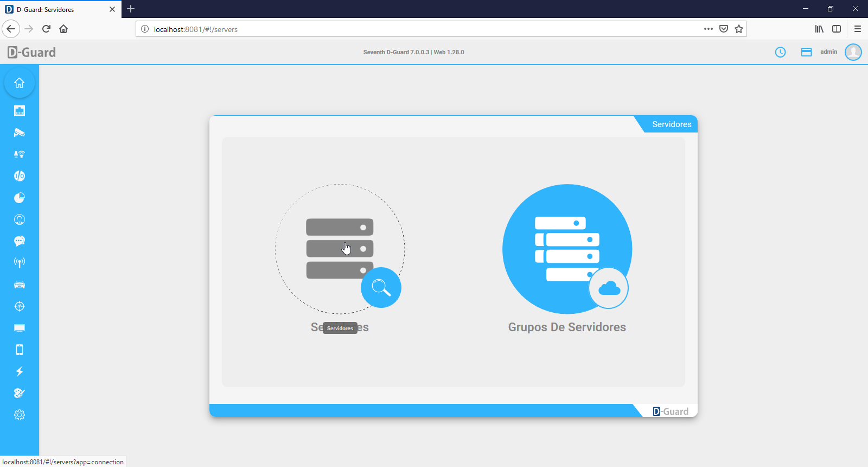
Task: Open the operator headset sidebar icon
Action: coord(20,219)
